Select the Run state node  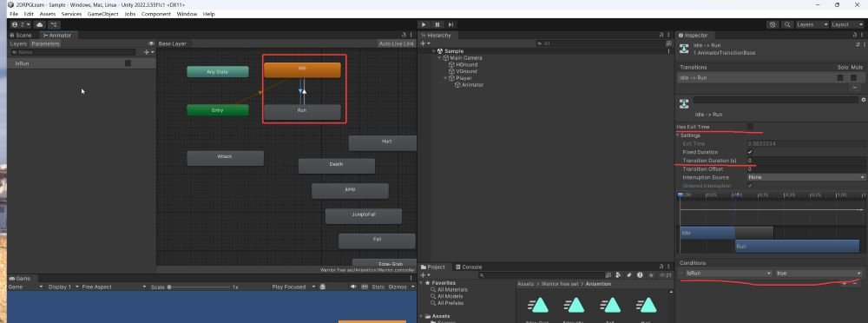[x=302, y=111]
